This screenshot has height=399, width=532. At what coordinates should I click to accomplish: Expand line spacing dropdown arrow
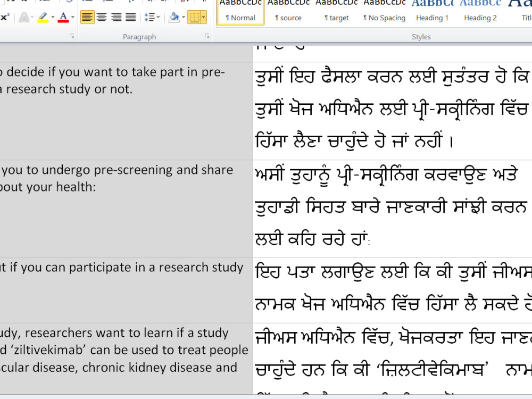[x=159, y=17]
